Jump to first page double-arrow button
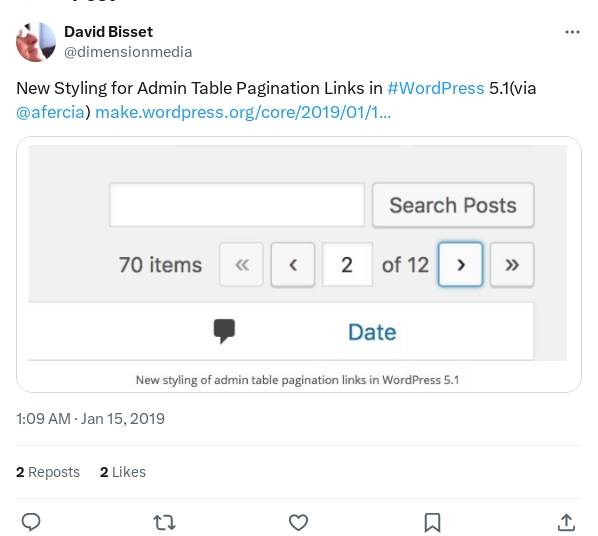This screenshot has height=536, width=598. (x=241, y=264)
